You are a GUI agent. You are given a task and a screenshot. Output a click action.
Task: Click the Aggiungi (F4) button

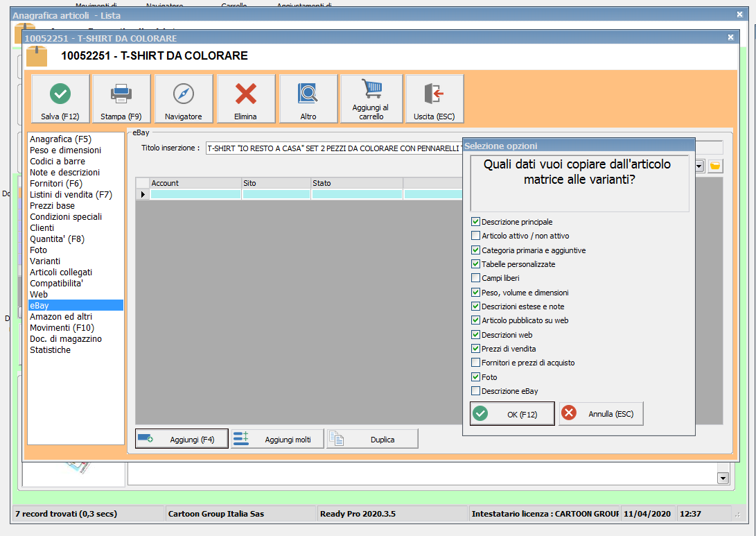[182, 439]
